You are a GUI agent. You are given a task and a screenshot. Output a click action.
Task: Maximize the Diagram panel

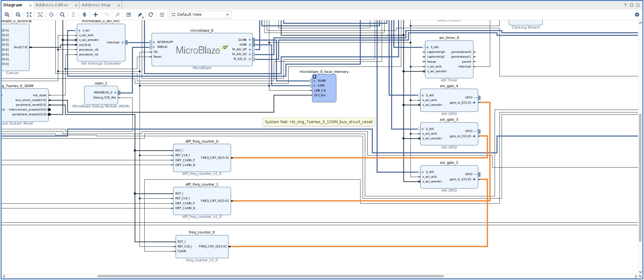click(632, 5)
